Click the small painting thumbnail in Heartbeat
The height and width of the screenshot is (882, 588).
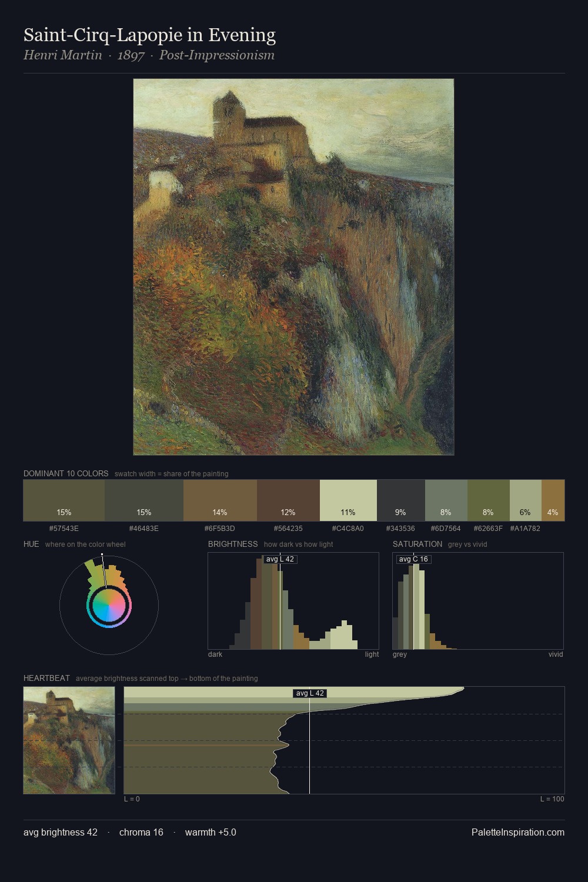(x=69, y=740)
